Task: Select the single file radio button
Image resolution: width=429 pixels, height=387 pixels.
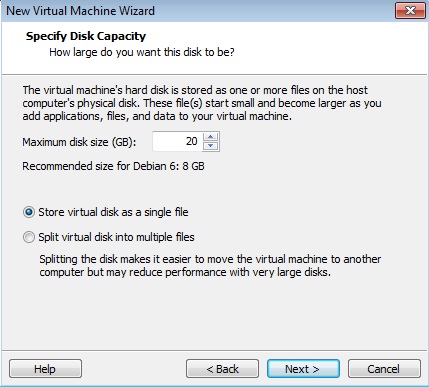Action: 29,212
